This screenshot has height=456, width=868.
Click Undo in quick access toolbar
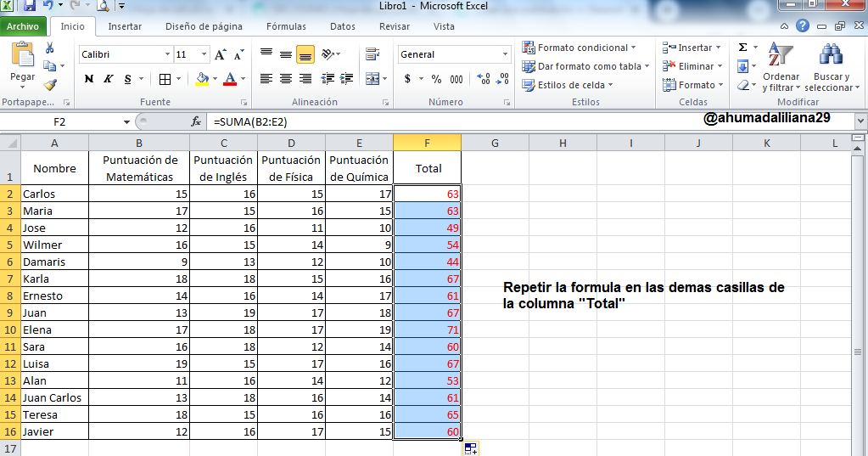tap(48, 6)
